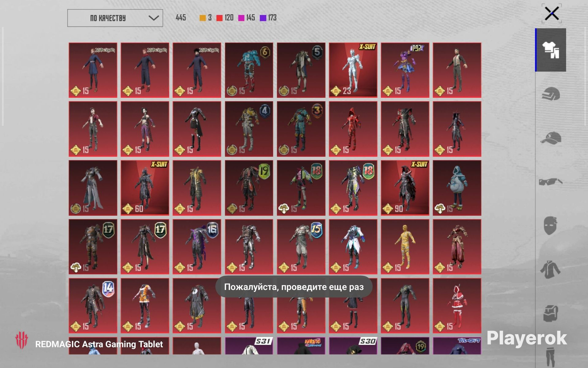Open the glasses category

tap(551, 182)
